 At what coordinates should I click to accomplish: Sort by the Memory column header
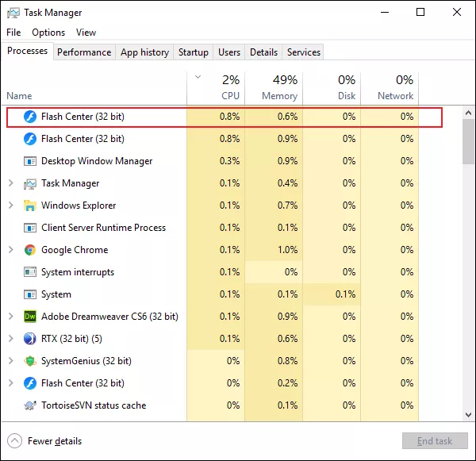[274, 88]
